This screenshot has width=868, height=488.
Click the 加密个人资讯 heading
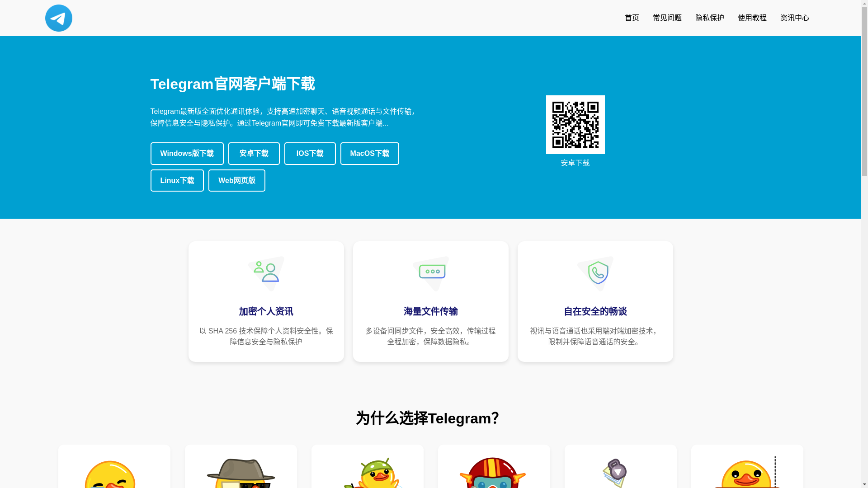[x=266, y=311]
